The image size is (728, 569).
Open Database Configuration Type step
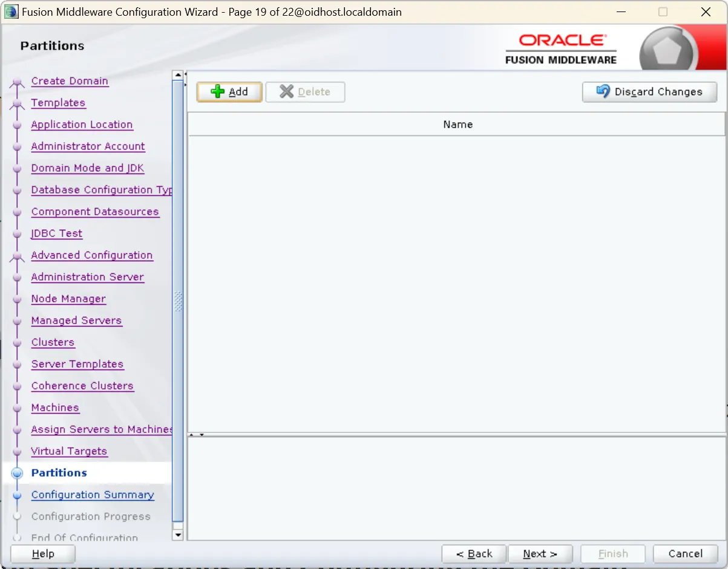coord(102,190)
